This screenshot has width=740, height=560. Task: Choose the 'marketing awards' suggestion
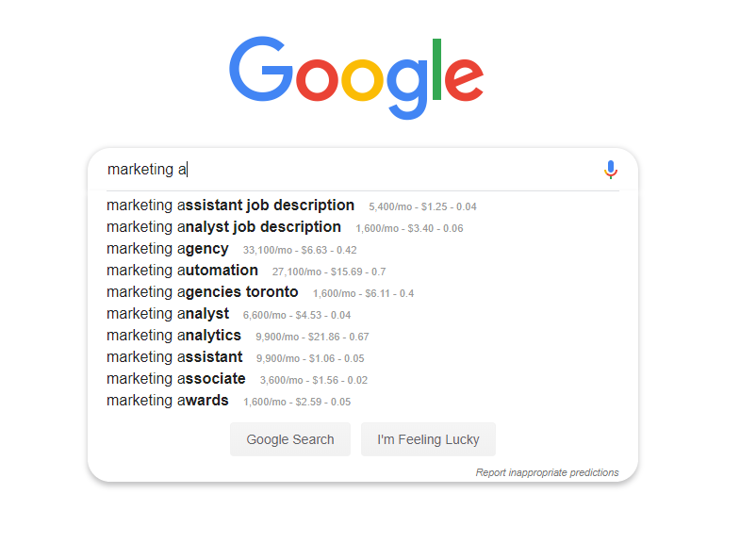point(168,401)
